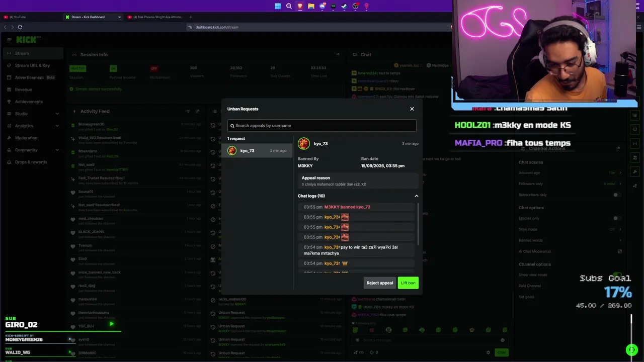Open OBS Studio from the taskbar

pyautogui.click(x=355, y=6)
